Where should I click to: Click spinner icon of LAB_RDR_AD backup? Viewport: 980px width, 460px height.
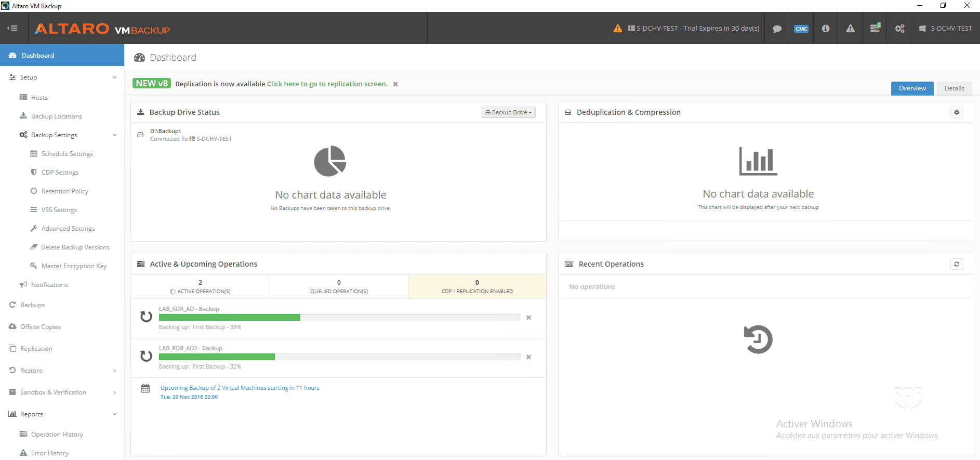[x=147, y=317]
